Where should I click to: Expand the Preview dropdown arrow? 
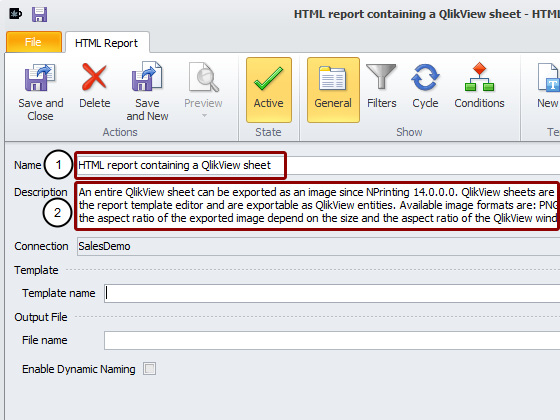204,115
